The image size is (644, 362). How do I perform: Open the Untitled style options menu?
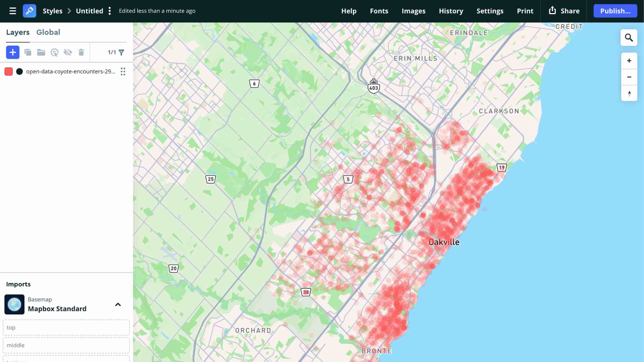[110, 11]
